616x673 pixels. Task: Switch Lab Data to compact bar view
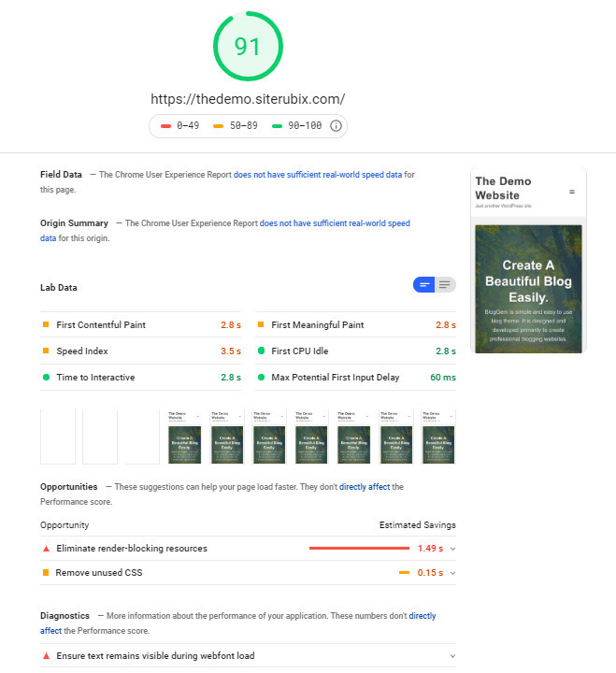pos(424,284)
